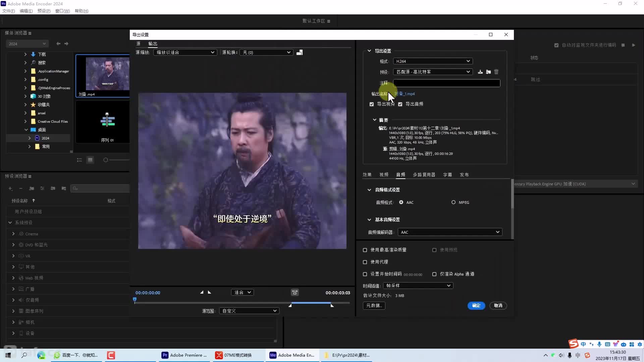Click the 取消 button
Image resolution: width=644 pixels, height=362 pixels.
pyautogui.click(x=498, y=305)
